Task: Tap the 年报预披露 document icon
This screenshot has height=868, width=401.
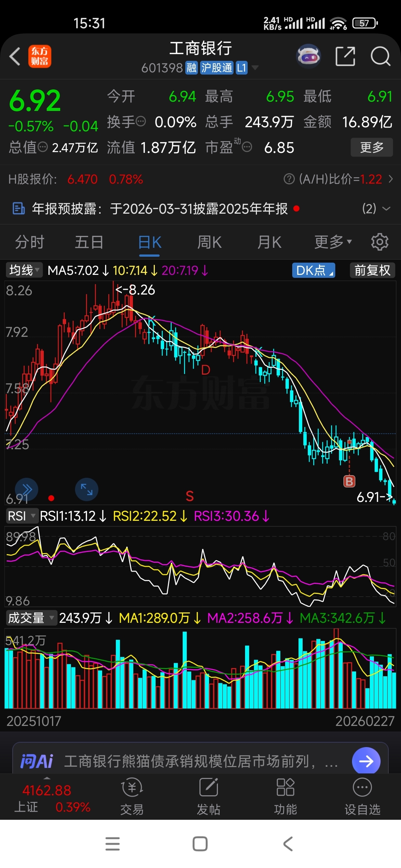Action: 19,208
